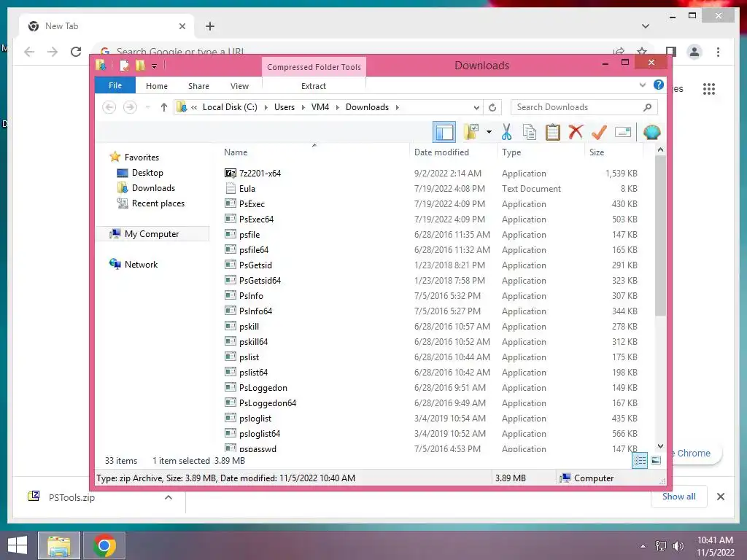
Task: Click the Explorer Back arrow
Action: tap(109, 107)
